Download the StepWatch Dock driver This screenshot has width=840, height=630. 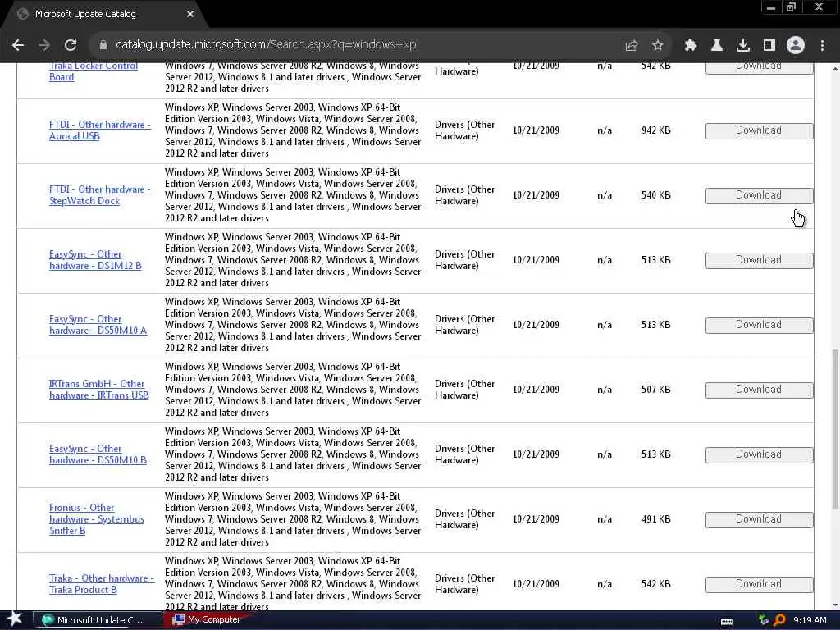[759, 195]
